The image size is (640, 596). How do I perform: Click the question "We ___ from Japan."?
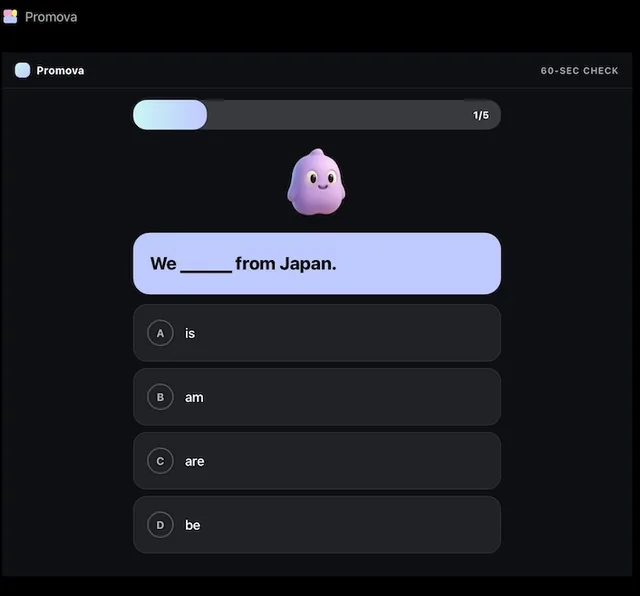(317, 263)
